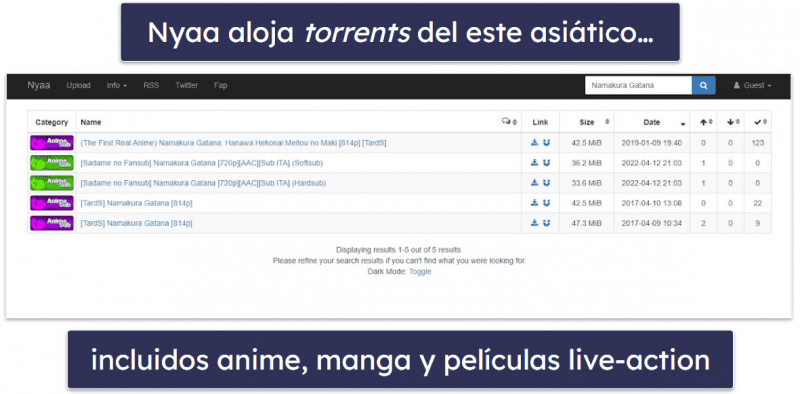Sort table by Date column
800x394 pixels.
[652, 122]
